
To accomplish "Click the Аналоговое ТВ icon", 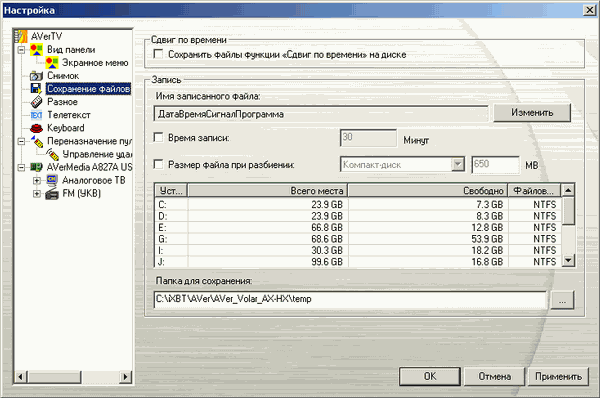I will tap(52, 180).
